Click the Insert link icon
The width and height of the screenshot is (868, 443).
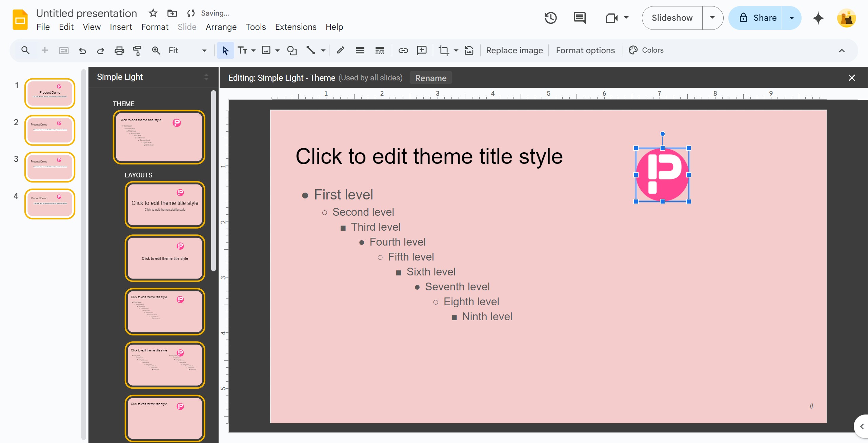click(403, 51)
